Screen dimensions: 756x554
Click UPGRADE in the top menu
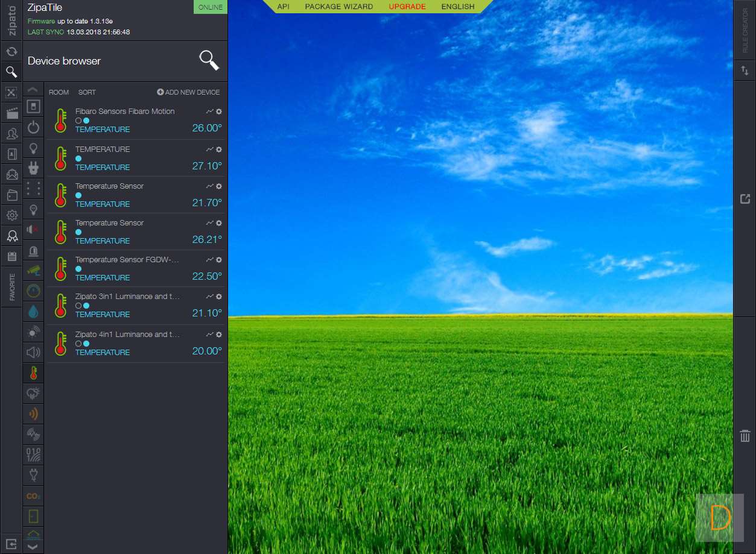point(407,7)
